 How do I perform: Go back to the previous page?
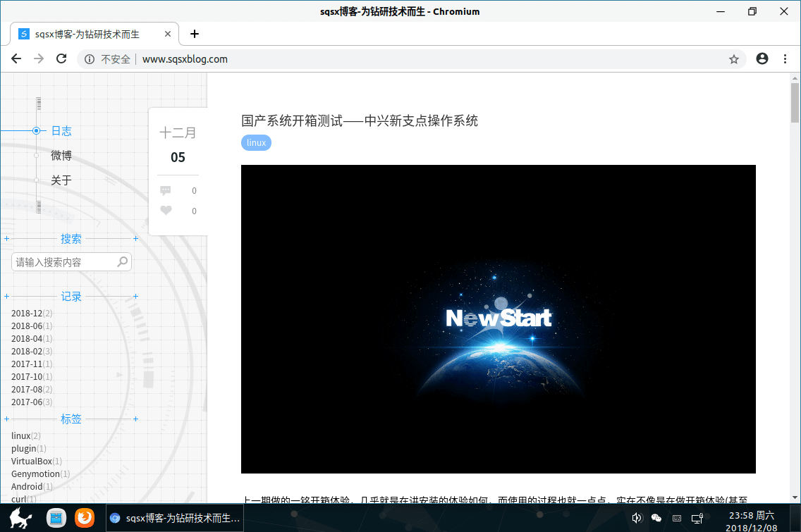point(16,59)
